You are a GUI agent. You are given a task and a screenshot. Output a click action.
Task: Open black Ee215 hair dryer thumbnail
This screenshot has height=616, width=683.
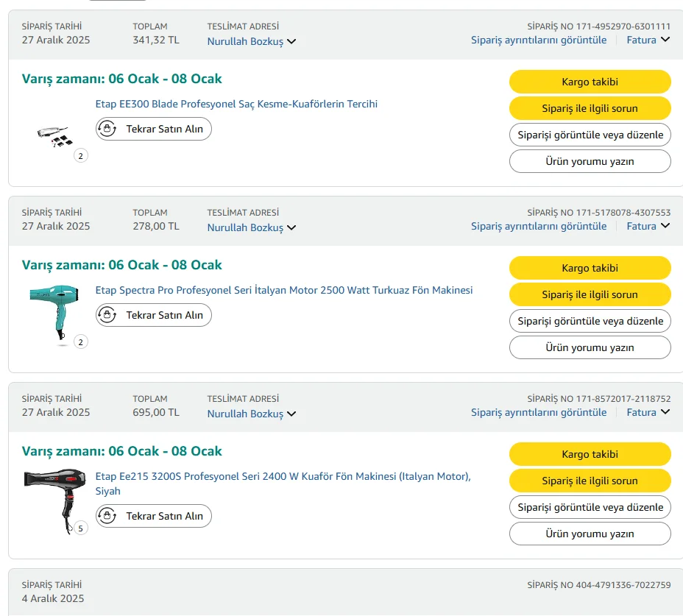coord(50,498)
